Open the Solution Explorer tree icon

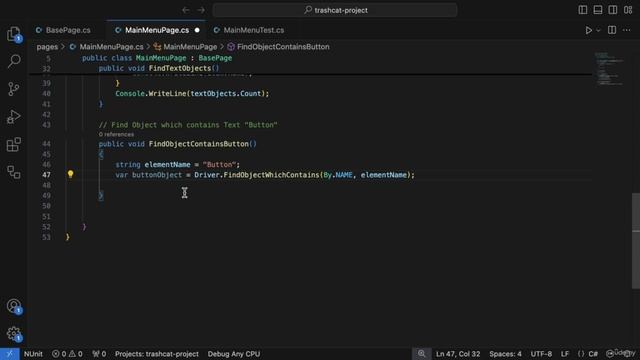14,172
